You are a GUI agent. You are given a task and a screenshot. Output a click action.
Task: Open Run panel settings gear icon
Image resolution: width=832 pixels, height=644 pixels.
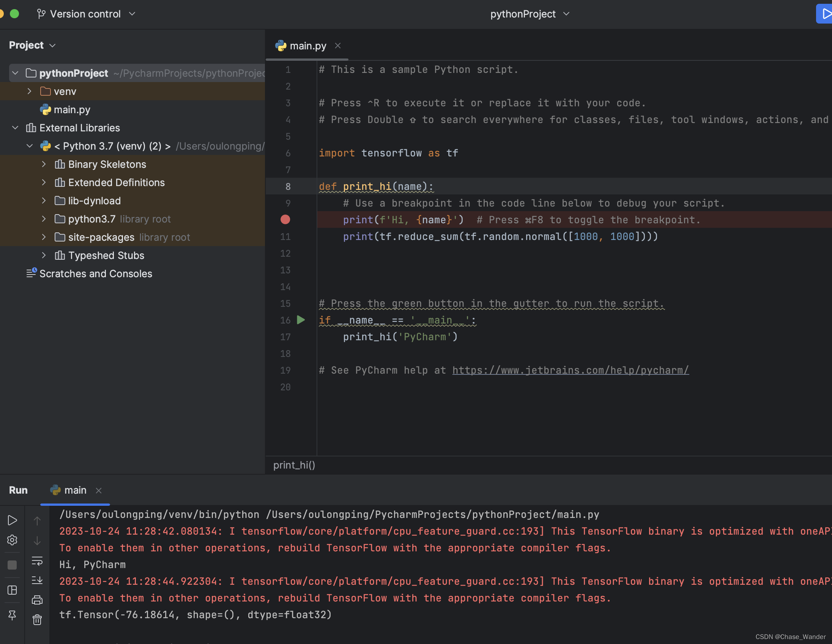12,540
